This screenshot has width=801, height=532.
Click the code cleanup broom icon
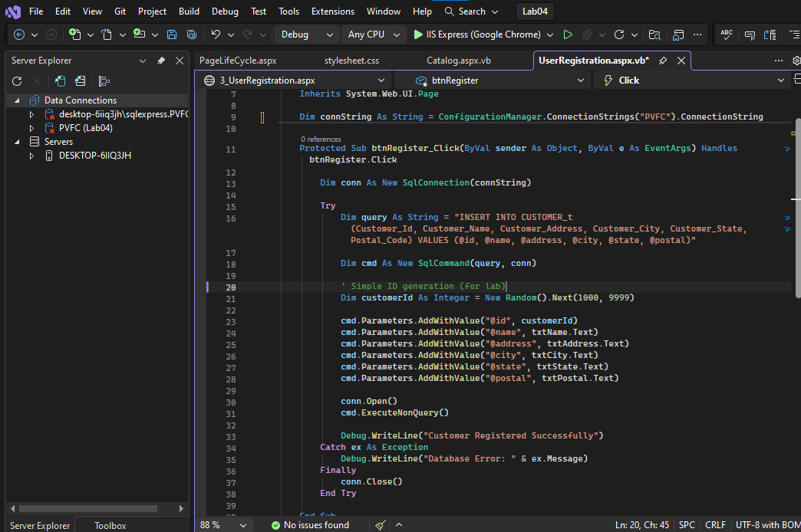tap(381, 525)
